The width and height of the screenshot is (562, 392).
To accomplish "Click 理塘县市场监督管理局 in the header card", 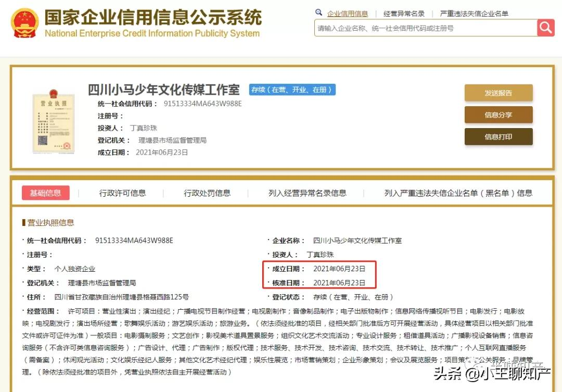I will point(172,140).
